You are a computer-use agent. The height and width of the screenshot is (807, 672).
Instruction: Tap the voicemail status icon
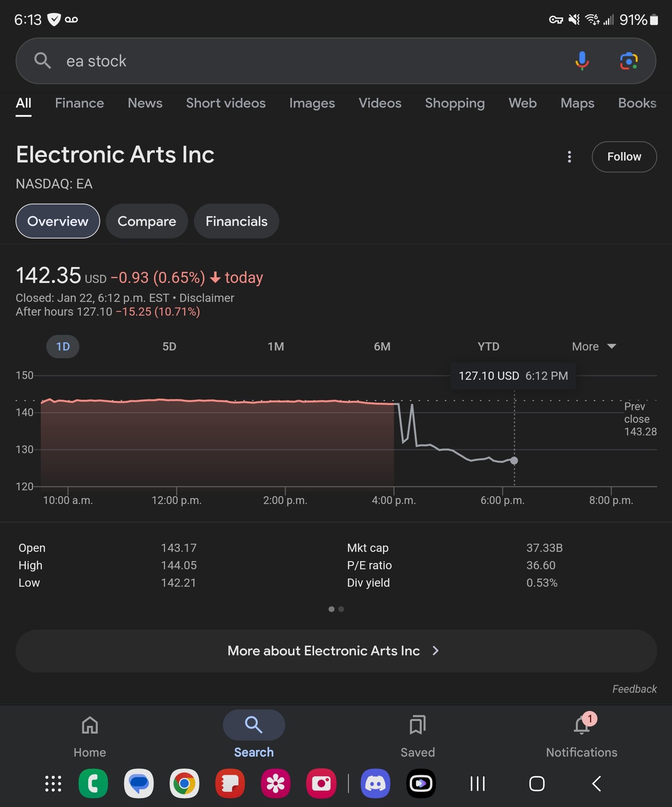[72, 20]
